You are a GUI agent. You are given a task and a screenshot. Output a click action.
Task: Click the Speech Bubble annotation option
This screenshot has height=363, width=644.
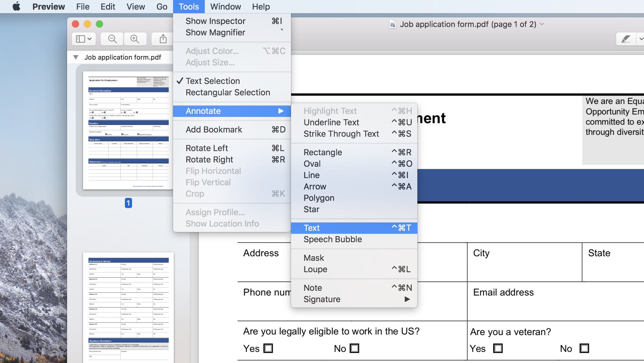[x=333, y=239]
